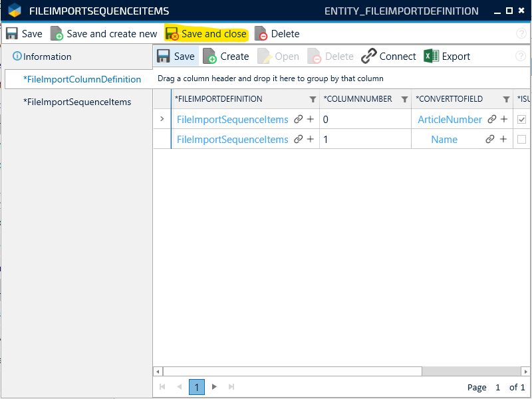Click the Save and create new icon
Screen dimensions: 532x399
point(57,34)
